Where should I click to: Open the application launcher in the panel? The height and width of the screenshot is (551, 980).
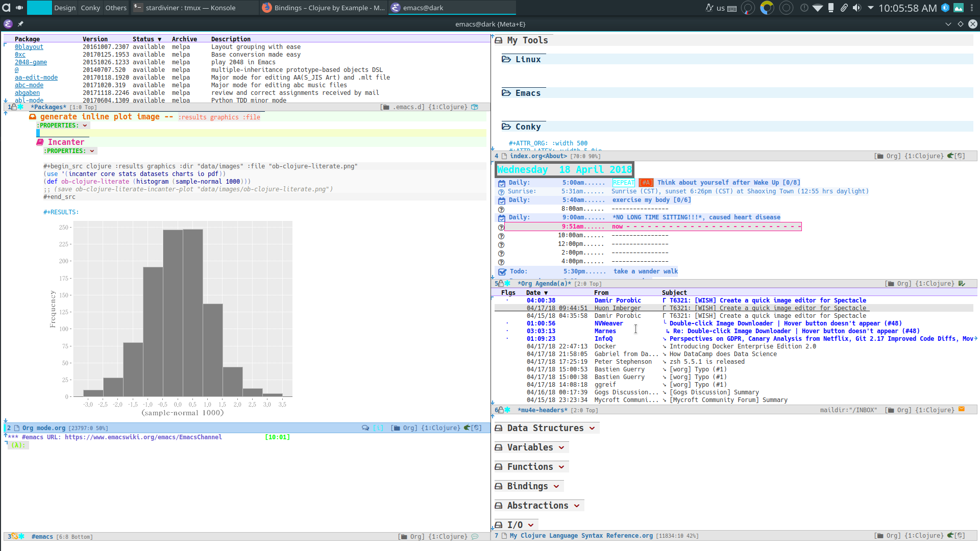pyautogui.click(x=7, y=8)
